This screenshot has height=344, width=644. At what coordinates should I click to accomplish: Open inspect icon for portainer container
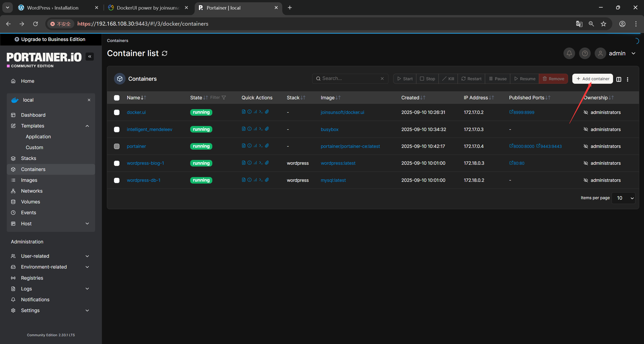click(x=249, y=146)
